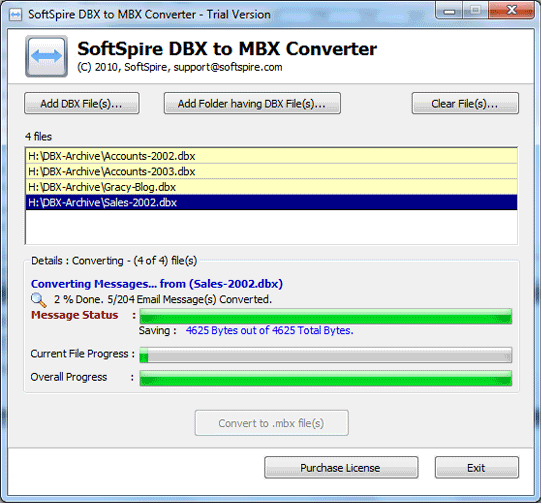Maximize the converter window

[x=475, y=11]
